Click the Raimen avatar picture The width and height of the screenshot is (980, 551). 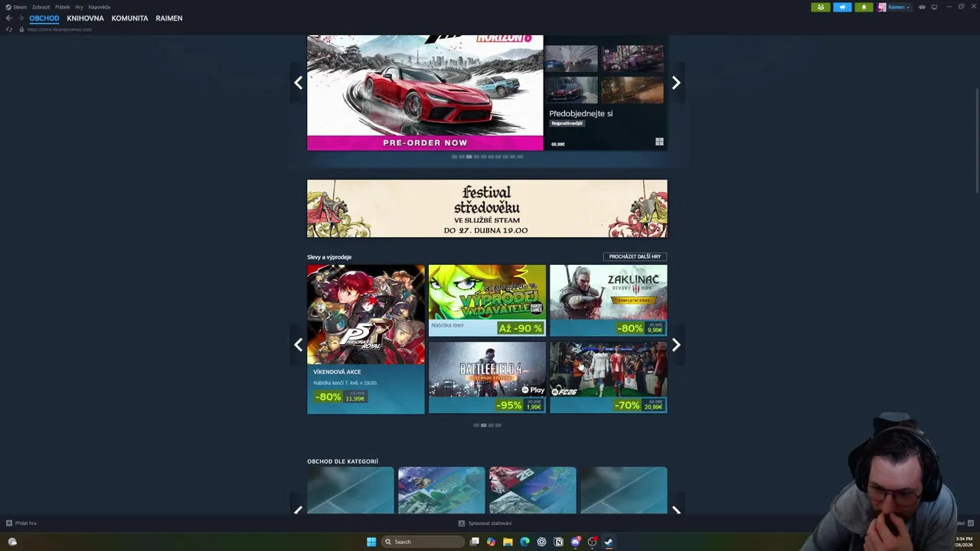882,7
